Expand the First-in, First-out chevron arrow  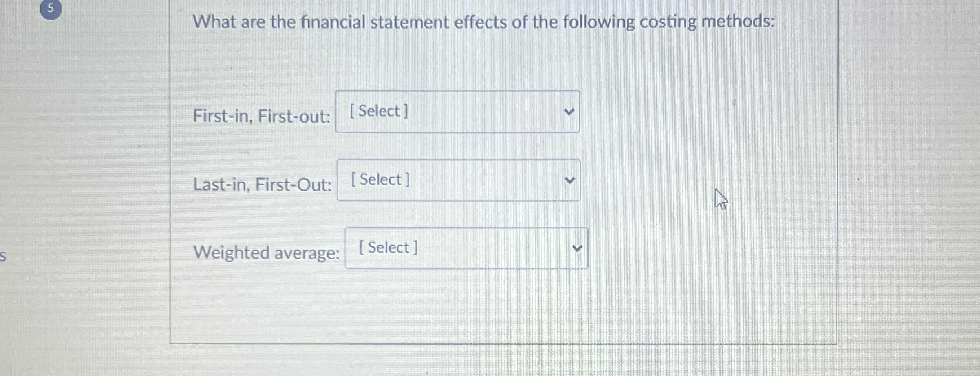click(570, 111)
